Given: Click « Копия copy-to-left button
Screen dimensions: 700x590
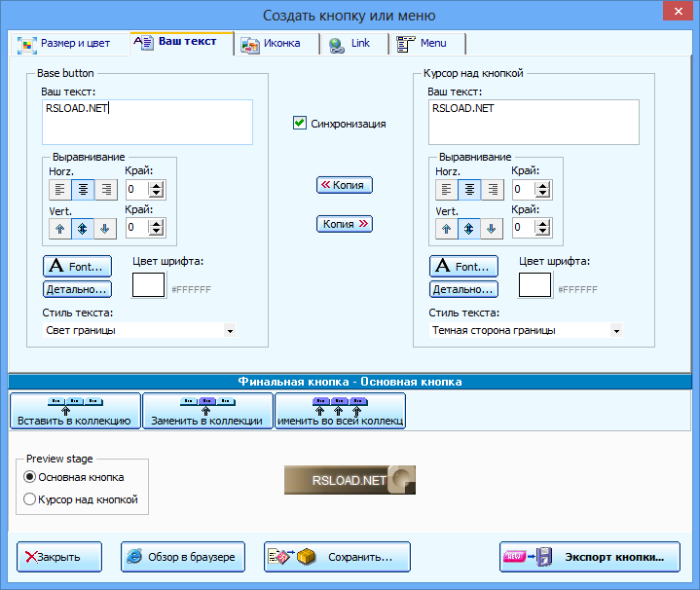Looking at the screenshot, I should [x=345, y=185].
